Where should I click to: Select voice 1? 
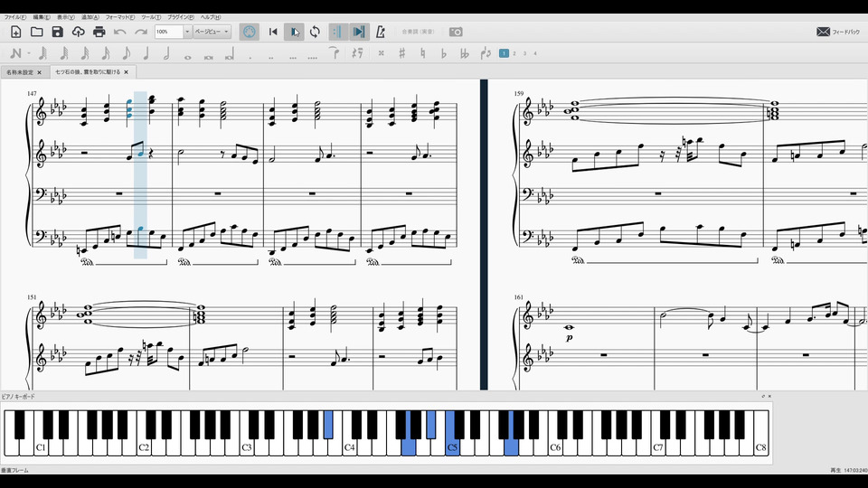[504, 53]
